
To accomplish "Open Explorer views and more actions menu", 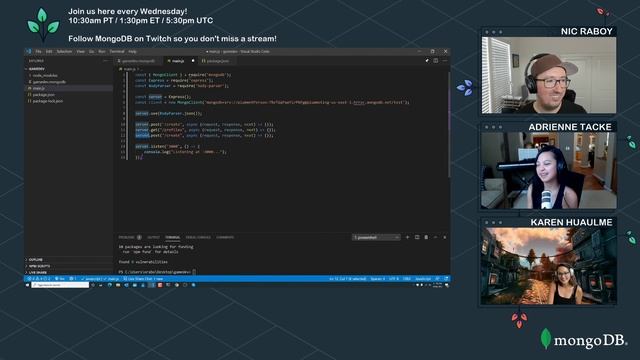I will point(106,61).
